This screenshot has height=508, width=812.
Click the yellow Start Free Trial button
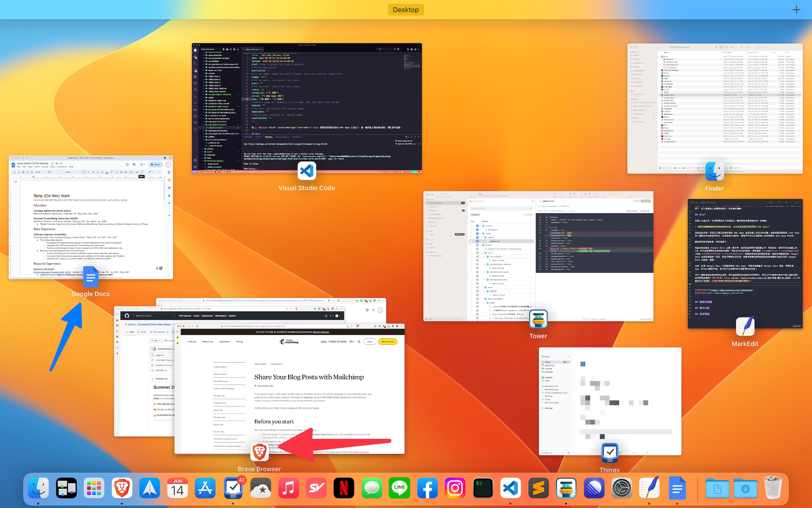point(388,342)
